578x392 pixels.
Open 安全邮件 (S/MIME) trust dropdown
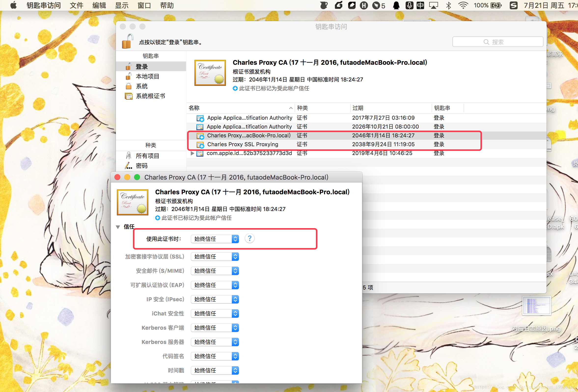point(215,271)
